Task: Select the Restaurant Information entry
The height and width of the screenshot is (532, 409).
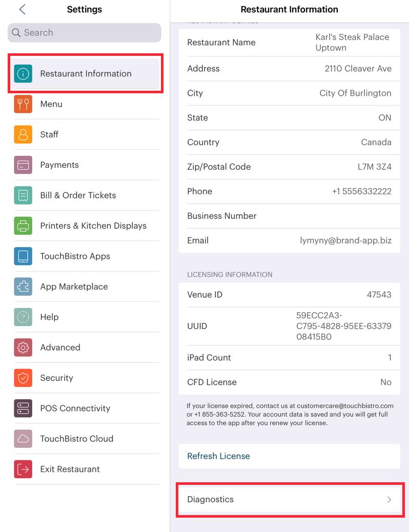Action: tap(86, 73)
